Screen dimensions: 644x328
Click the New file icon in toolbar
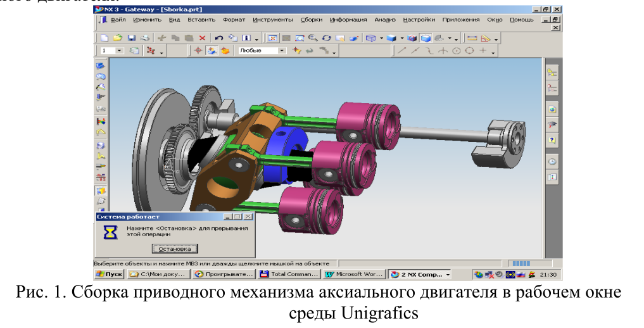pyautogui.click(x=104, y=38)
